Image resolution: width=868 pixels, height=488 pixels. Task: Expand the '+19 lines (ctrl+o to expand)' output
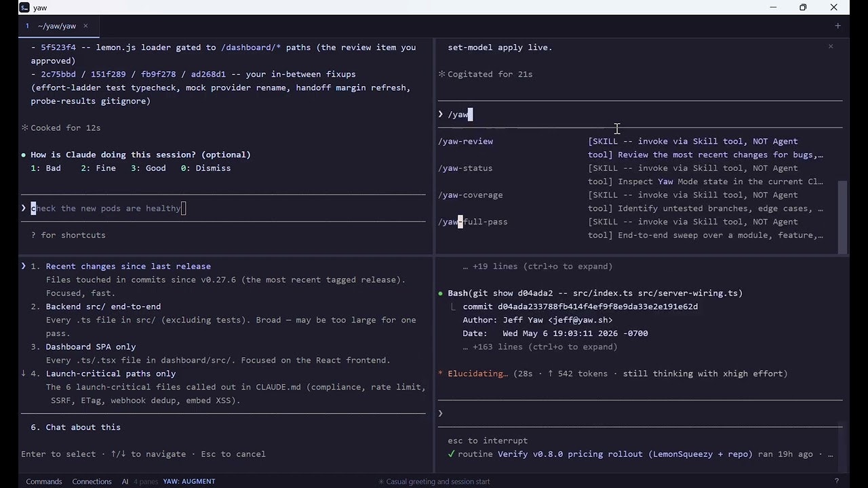point(538,266)
